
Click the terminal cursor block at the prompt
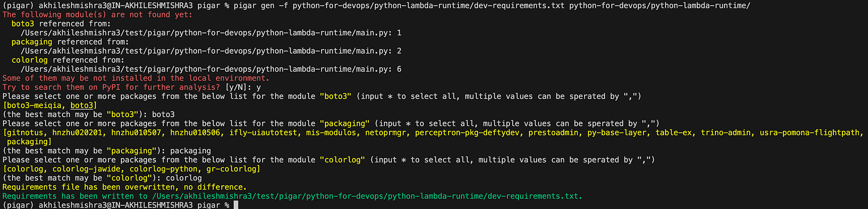click(236, 205)
